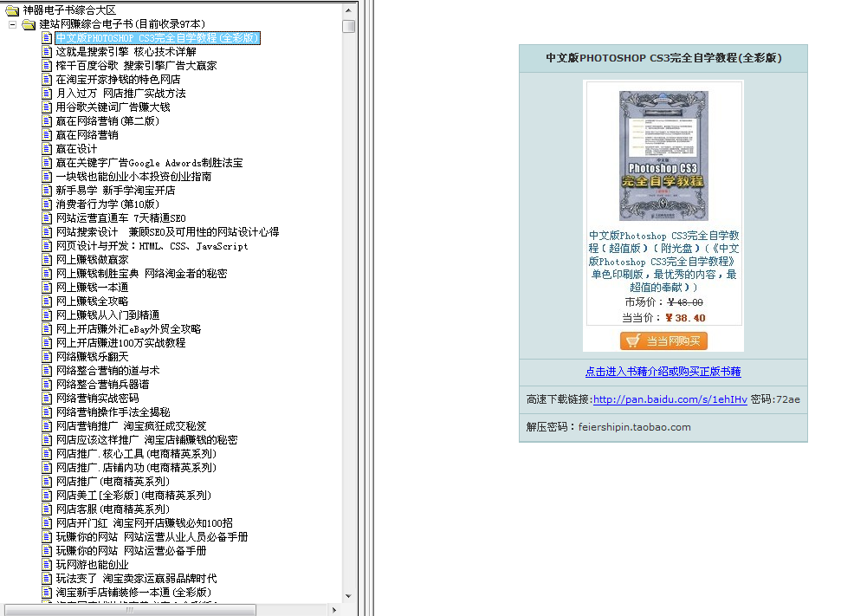The width and height of the screenshot is (841, 616).
Task: Select 一块钱也能创业小本投资创业指南
Action: (133, 177)
